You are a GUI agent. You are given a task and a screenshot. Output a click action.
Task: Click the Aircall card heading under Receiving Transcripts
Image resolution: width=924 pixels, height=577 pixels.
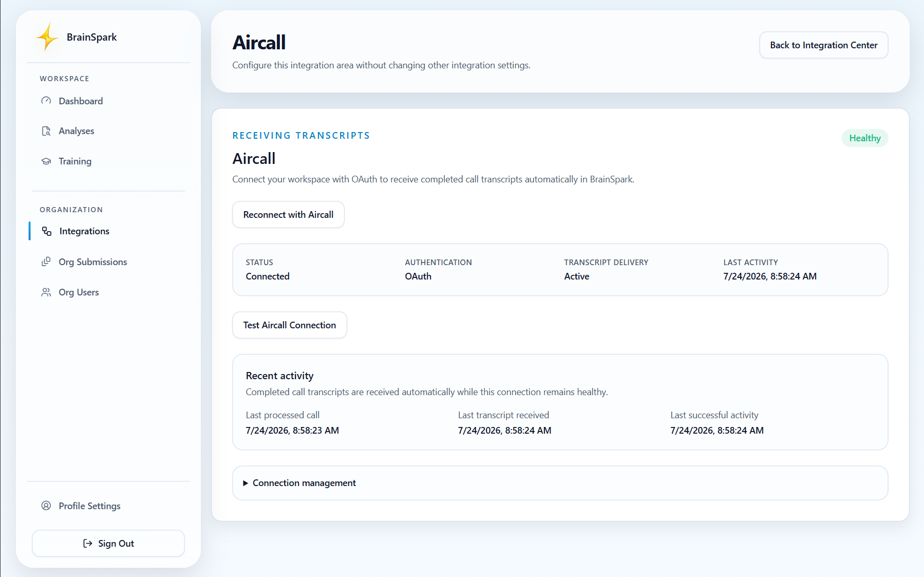[x=254, y=159]
